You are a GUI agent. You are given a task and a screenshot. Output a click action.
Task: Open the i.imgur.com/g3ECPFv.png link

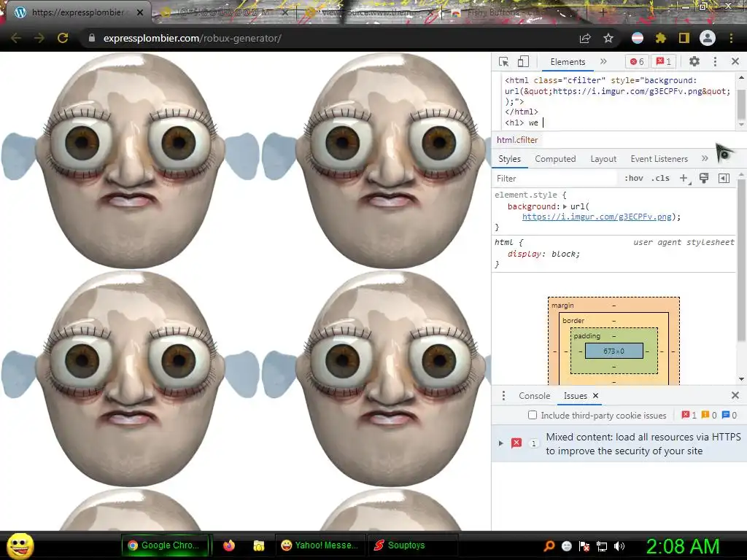(597, 217)
